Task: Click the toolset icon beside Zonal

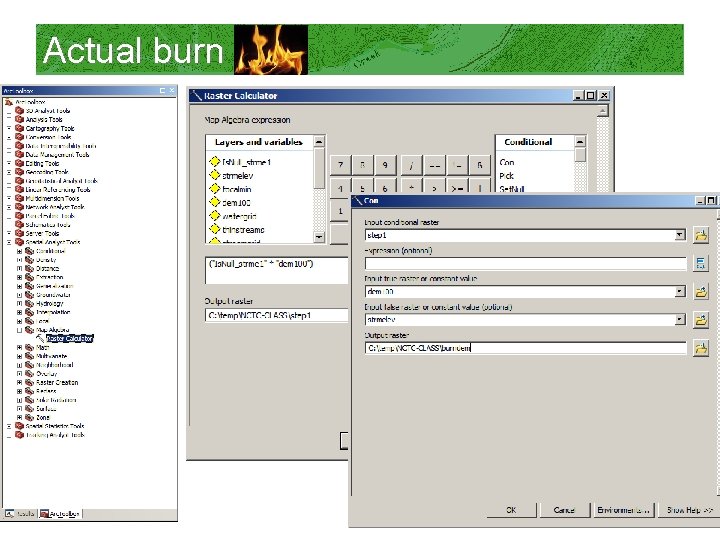Action: (30, 417)
